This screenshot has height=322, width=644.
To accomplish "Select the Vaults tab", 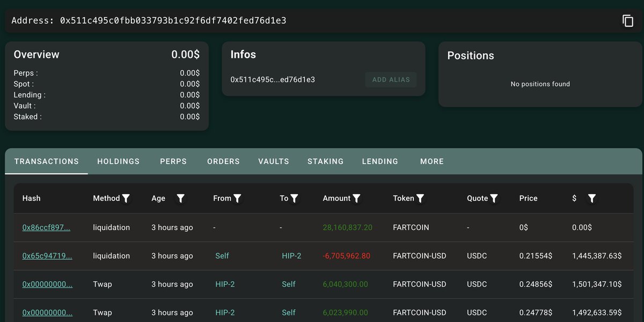I will pyautogui.click(x=273, y=162).
